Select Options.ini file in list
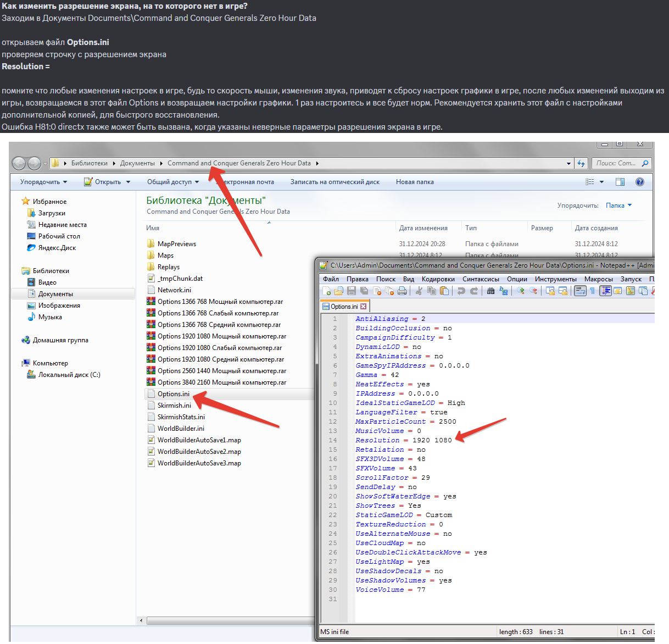 (x=174, y=394)
